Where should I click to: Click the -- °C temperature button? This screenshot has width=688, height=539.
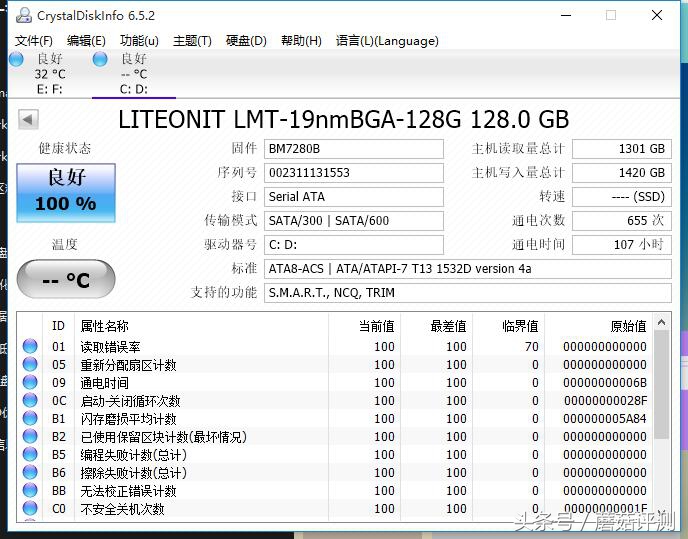66,279
